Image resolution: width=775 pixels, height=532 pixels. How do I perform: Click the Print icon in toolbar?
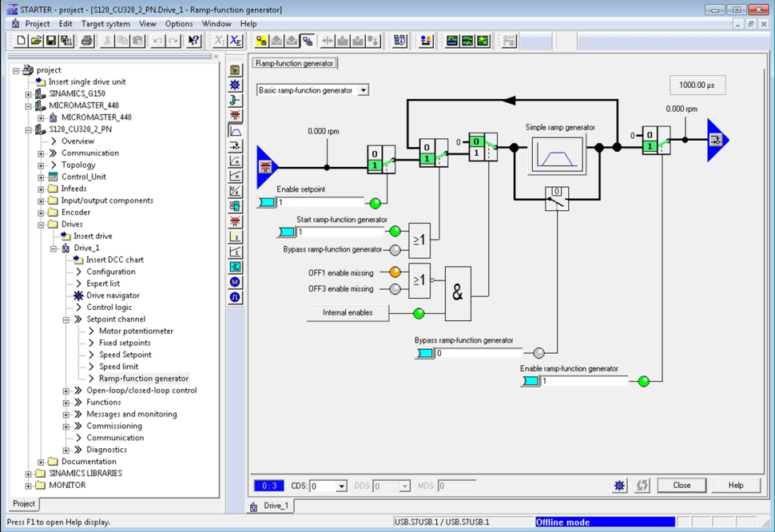(x=86, y=41)
